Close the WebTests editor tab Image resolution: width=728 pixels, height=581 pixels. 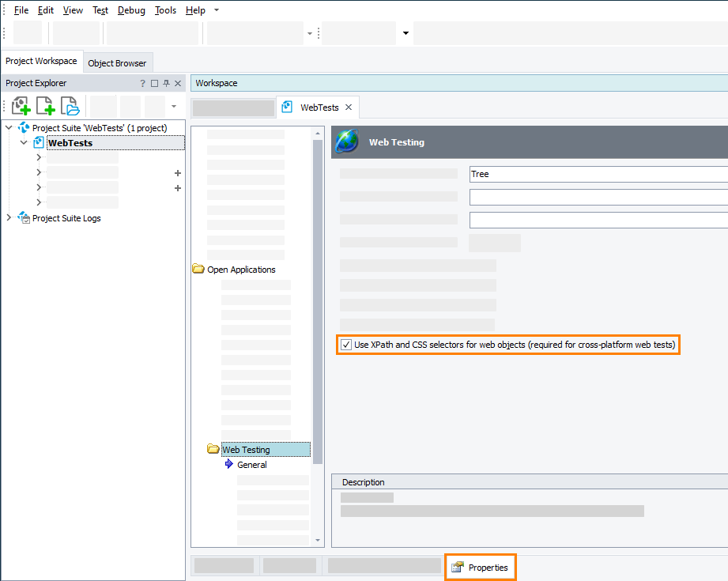click(349, 108)
